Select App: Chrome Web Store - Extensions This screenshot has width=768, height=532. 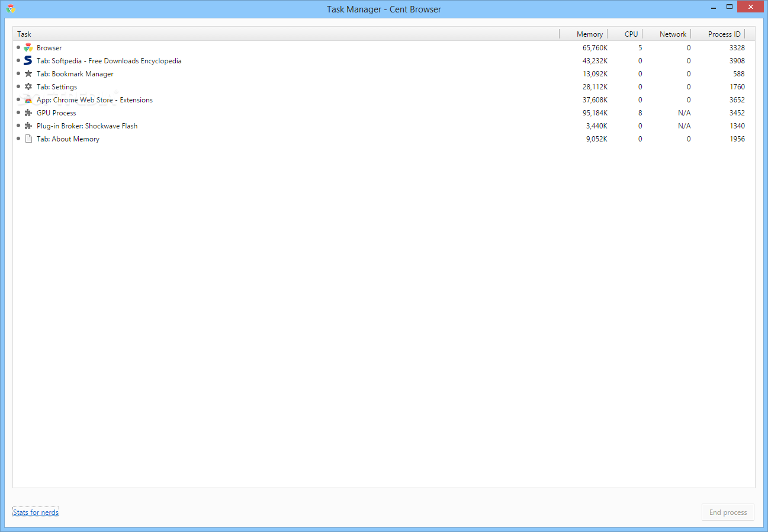tap(384, 100)
